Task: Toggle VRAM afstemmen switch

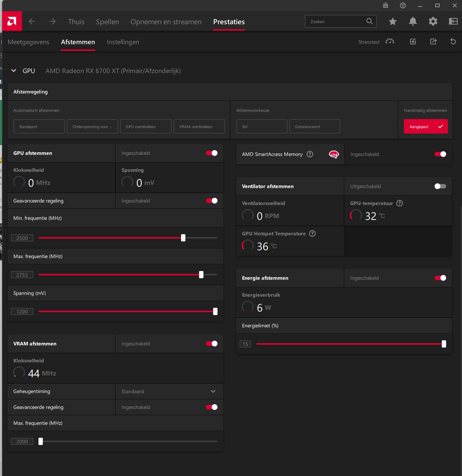Action: (x=212, y=344)
